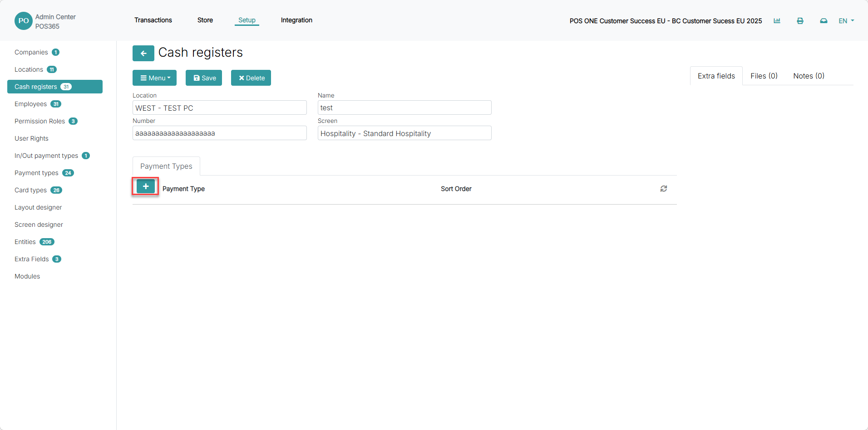The width and height of the screenshot is (868, 430).
Task: Open Companies in the sidebar
Action: (55, 52)
